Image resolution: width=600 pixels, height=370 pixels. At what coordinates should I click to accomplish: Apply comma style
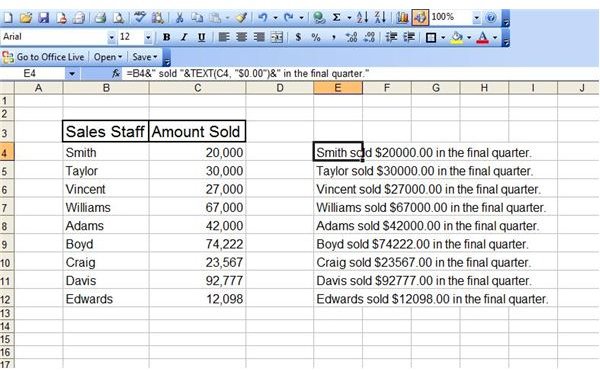click(334, 37)
